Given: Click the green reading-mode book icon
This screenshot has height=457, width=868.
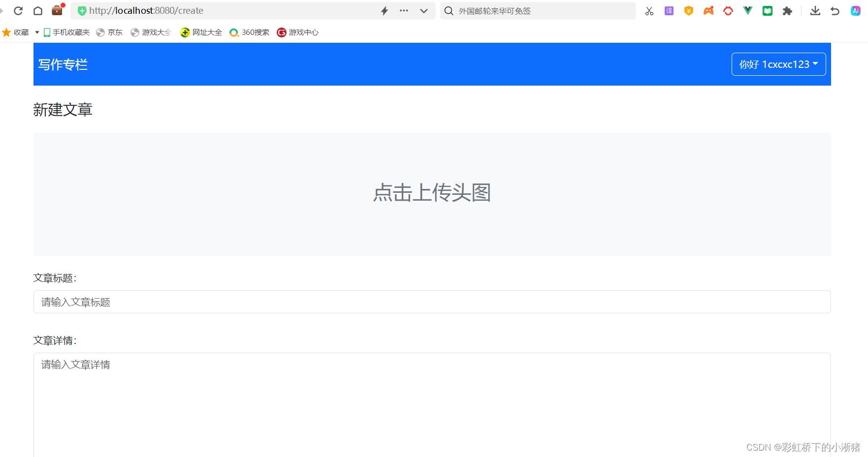Looking at the screenshot, I should click(x=767, y=10).
